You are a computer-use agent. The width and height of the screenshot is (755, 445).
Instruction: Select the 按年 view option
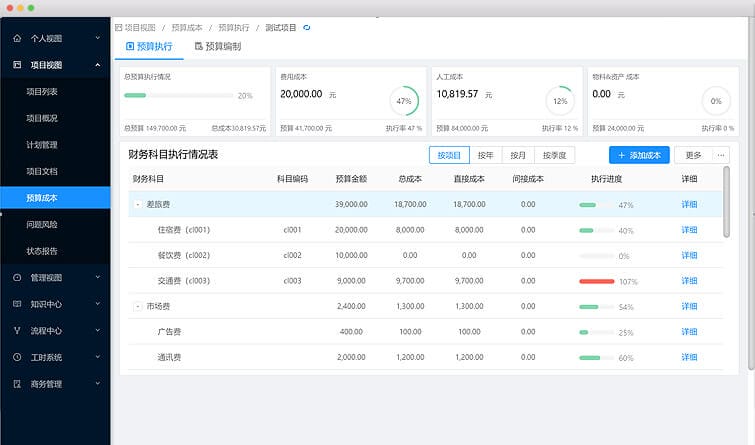pyautogui.click(x=485, y=155)
